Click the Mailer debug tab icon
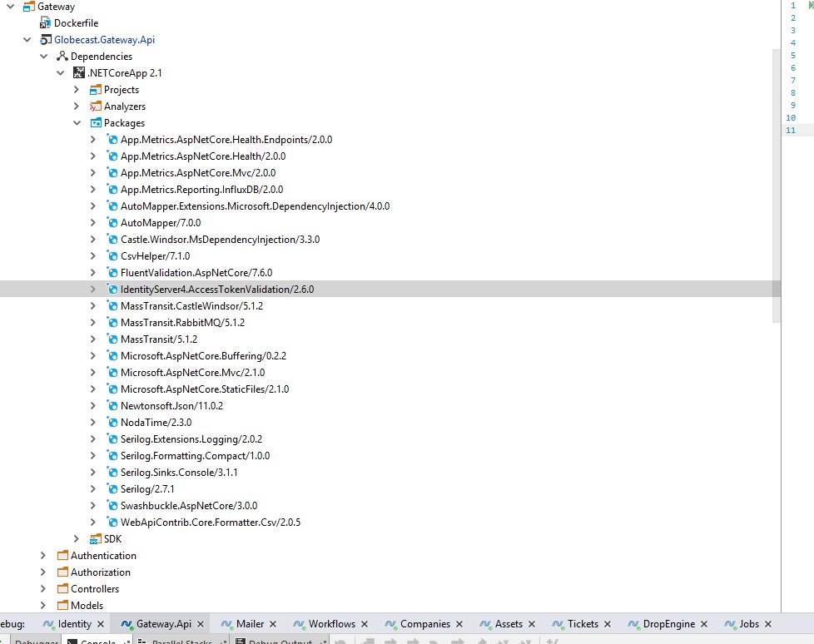The height and width of the screenshot is (644, 814). tap(226, 624)
